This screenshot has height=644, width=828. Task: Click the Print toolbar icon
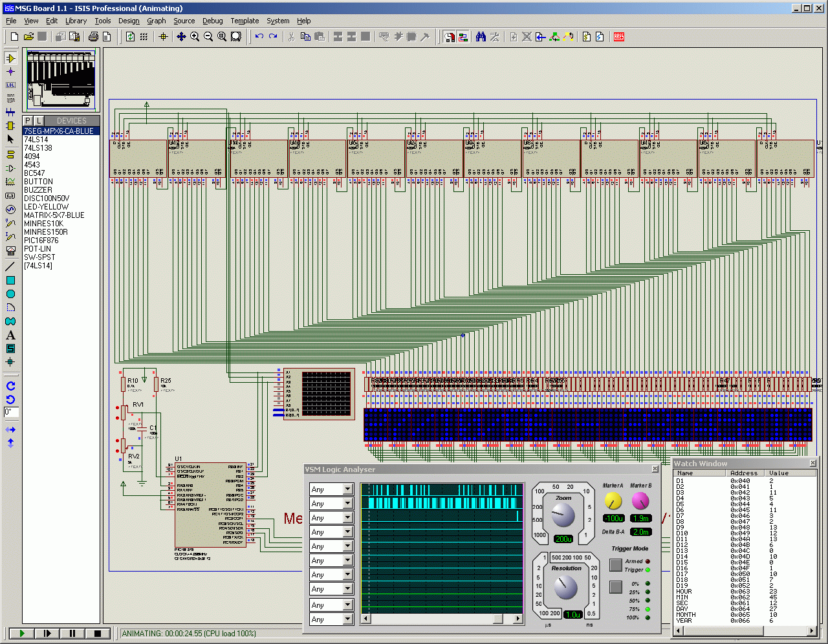tap(93, 37)
